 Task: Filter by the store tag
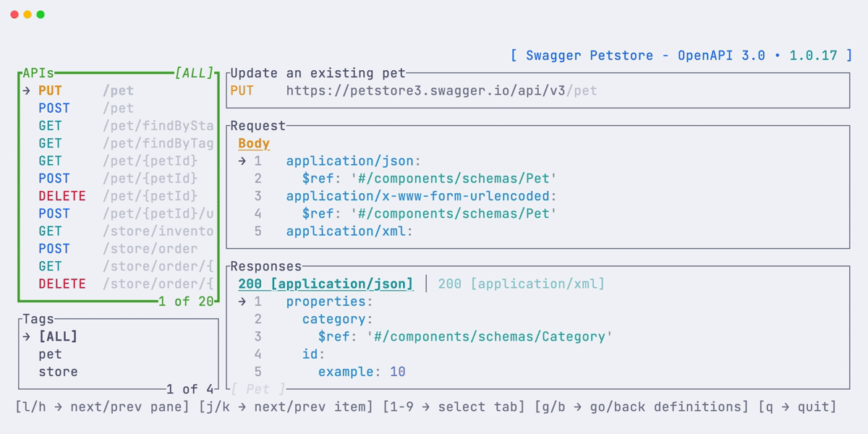click(x=58, y=371)
